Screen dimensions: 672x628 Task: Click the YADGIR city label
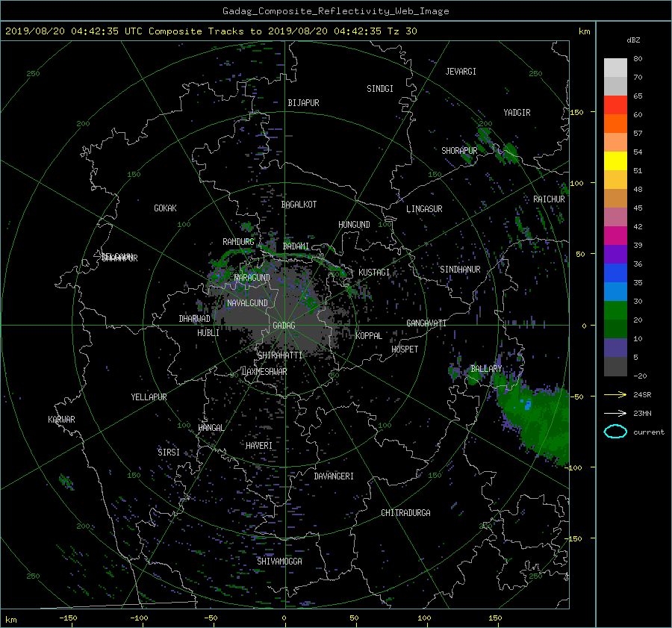click(517, 113)
